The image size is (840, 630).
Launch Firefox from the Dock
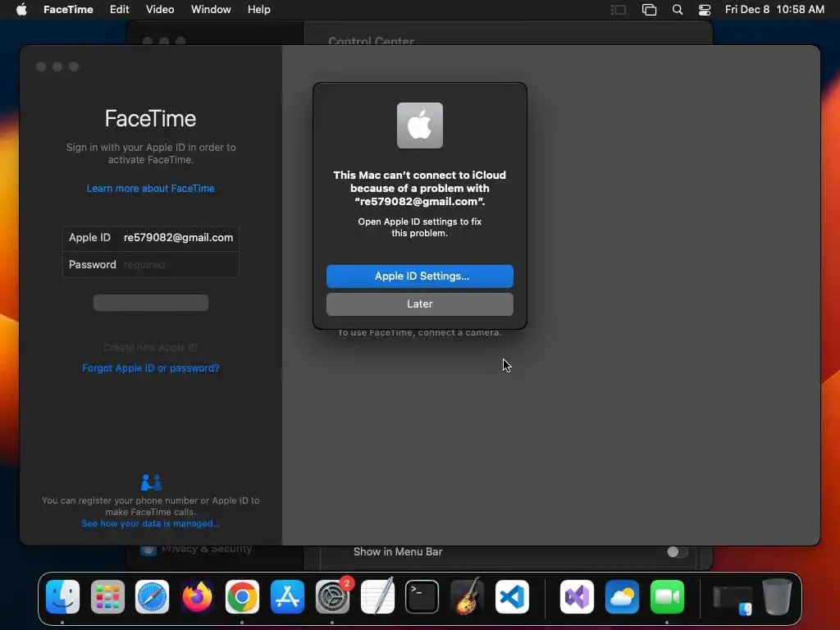197,596
